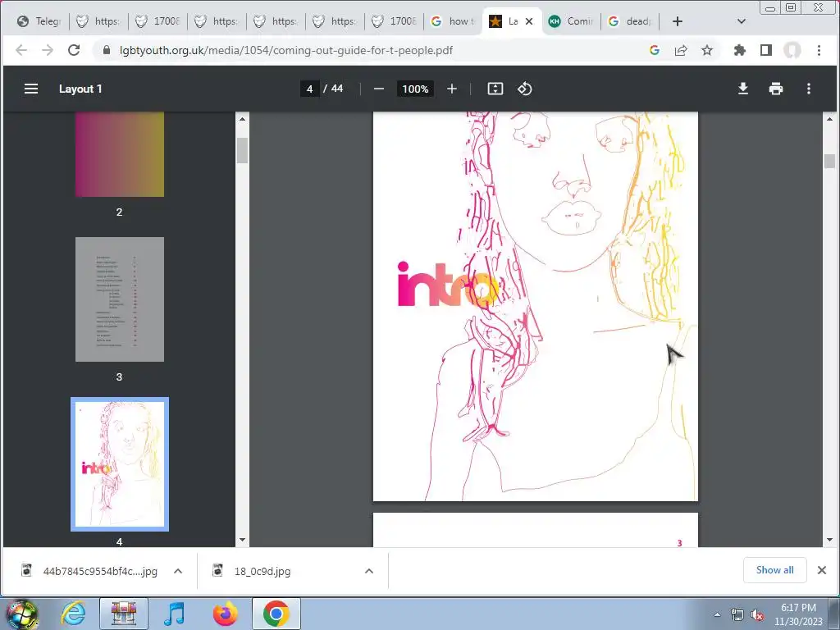The width and height of the screenshot is (840, 630).
Task: Go back to the previous page
Action: coord(21,50)
